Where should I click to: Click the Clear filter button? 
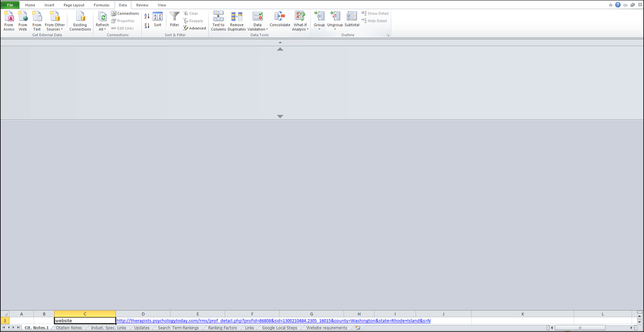(191, 14)
